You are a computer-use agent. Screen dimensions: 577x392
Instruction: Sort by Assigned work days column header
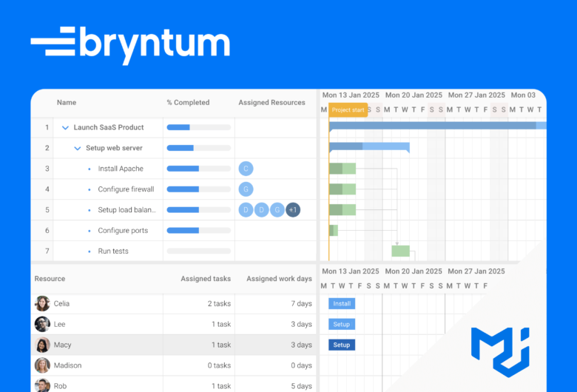point(280,279)
